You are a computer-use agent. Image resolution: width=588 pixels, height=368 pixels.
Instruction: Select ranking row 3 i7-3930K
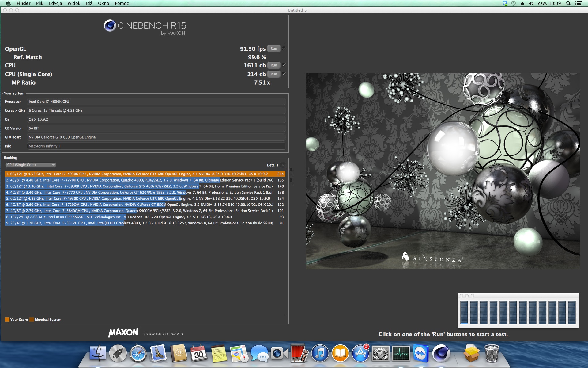(x=145, y=186)
